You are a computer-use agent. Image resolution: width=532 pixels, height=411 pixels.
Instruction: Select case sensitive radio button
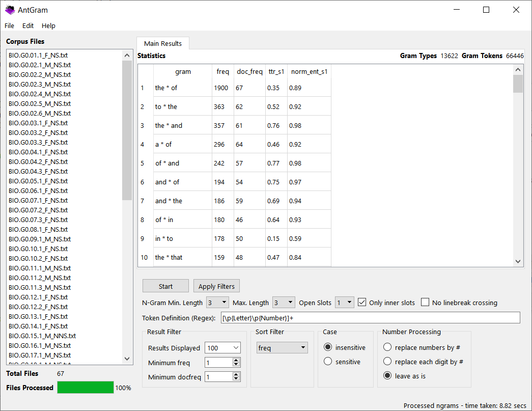(328, 362)
